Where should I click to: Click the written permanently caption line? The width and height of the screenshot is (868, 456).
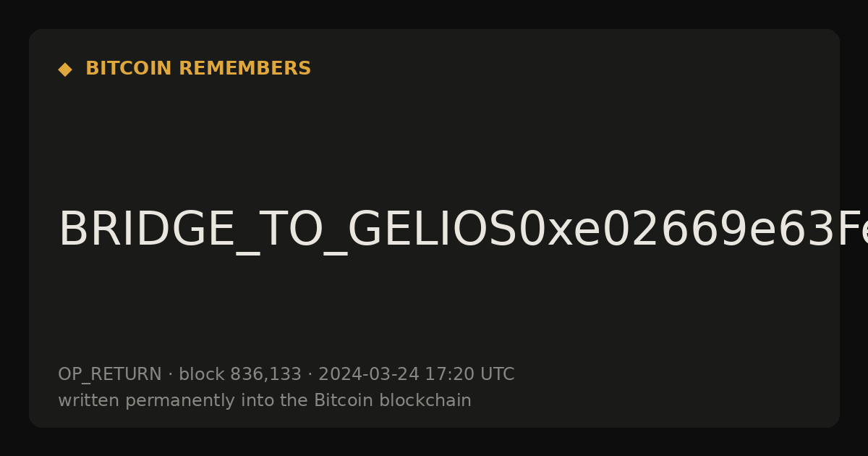(265, 401)
